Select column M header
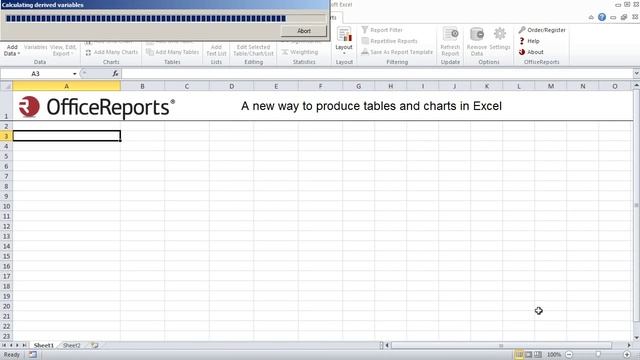640x360 pixels. point(551,86)
